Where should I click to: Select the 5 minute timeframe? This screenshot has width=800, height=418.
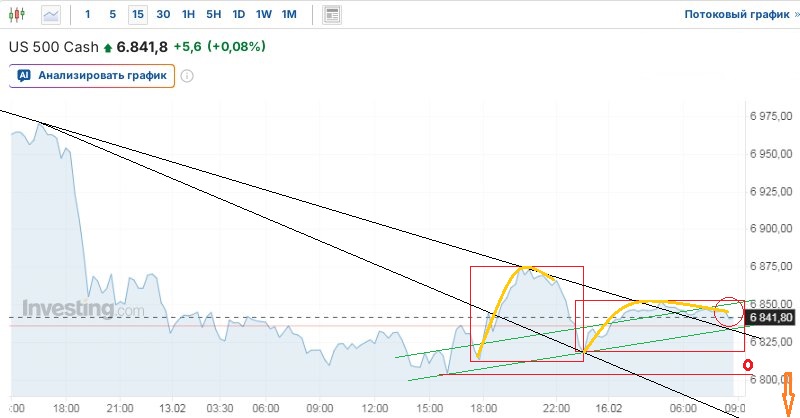click(112, 15)
